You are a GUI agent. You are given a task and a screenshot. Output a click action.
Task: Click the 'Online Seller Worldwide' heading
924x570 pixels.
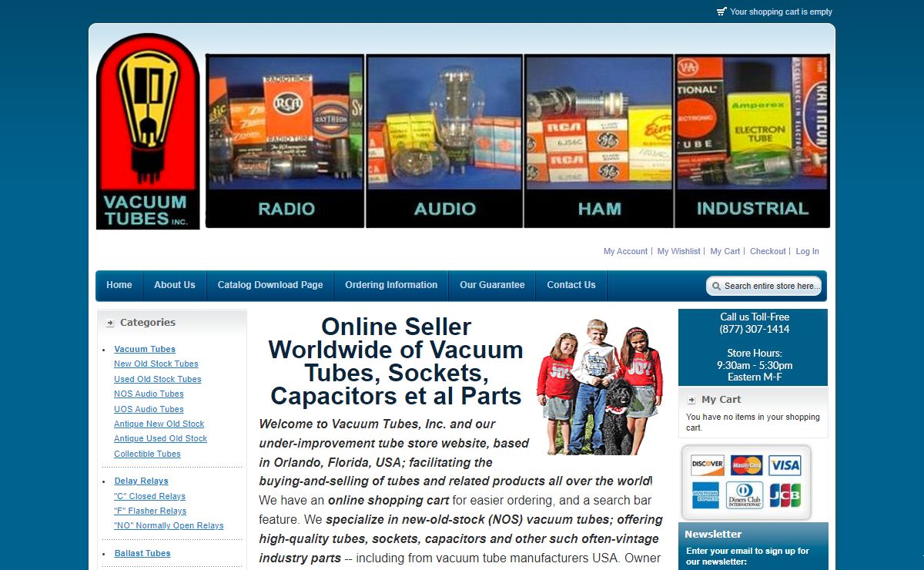pos(396,361)
